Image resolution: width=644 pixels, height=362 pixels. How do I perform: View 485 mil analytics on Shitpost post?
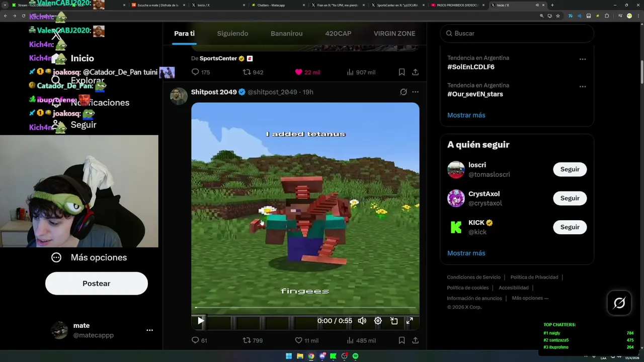(x=361, y=340)
